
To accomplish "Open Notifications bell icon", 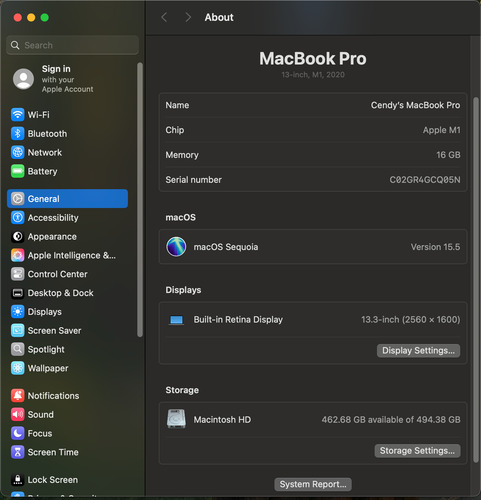I will click(18, 396).
